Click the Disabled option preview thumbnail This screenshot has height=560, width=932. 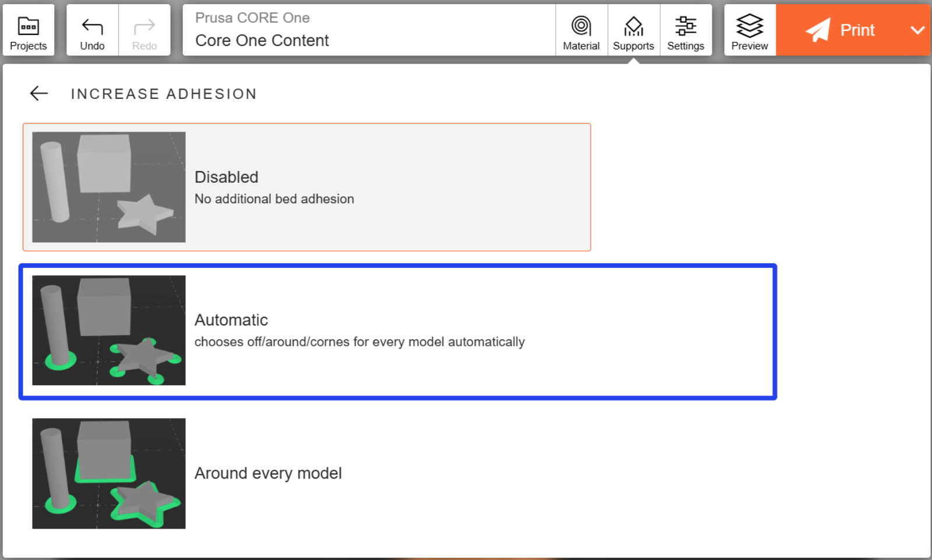click(109, 187)
